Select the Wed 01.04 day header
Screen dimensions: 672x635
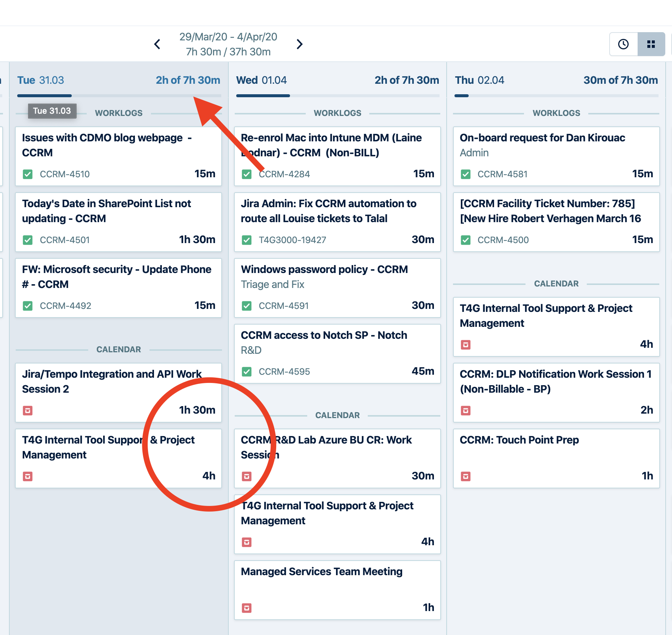coord(261,80)
